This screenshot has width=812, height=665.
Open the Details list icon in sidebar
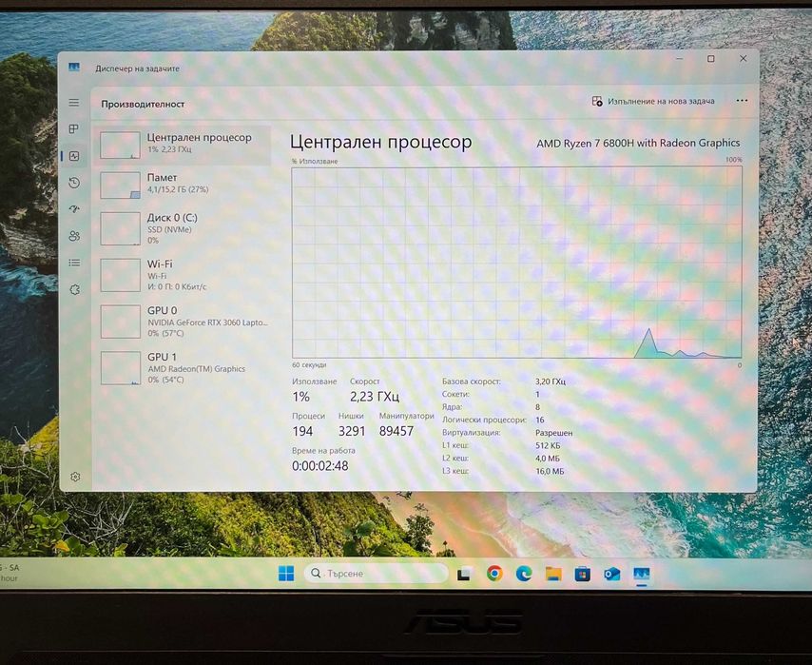coord(74,263)
